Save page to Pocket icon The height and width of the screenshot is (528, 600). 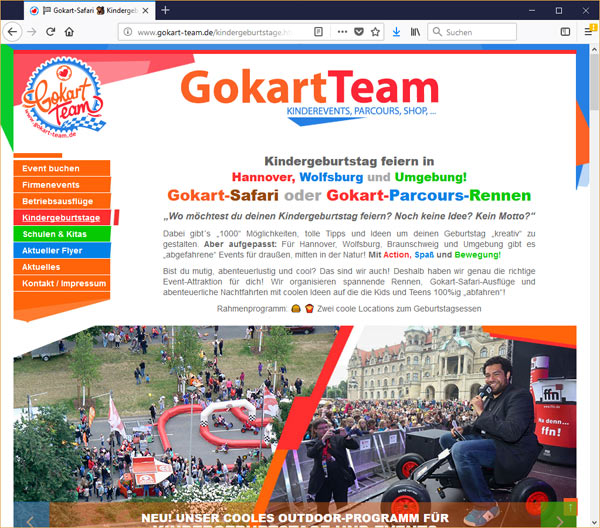[x=359, y=32]
